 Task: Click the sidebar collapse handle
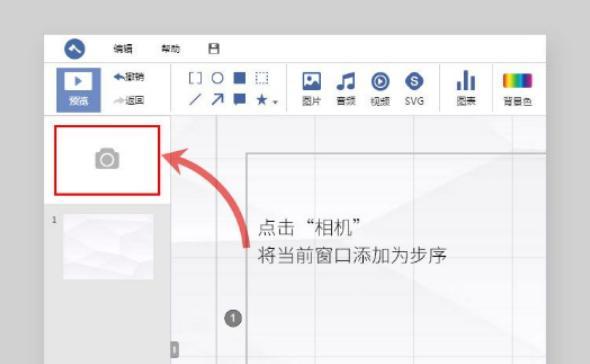tap(175, 350)
